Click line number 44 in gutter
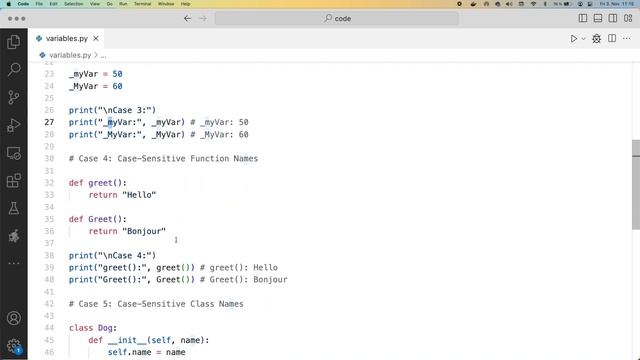This screenshot has width=640, height=360. click(x=49, y=328)
